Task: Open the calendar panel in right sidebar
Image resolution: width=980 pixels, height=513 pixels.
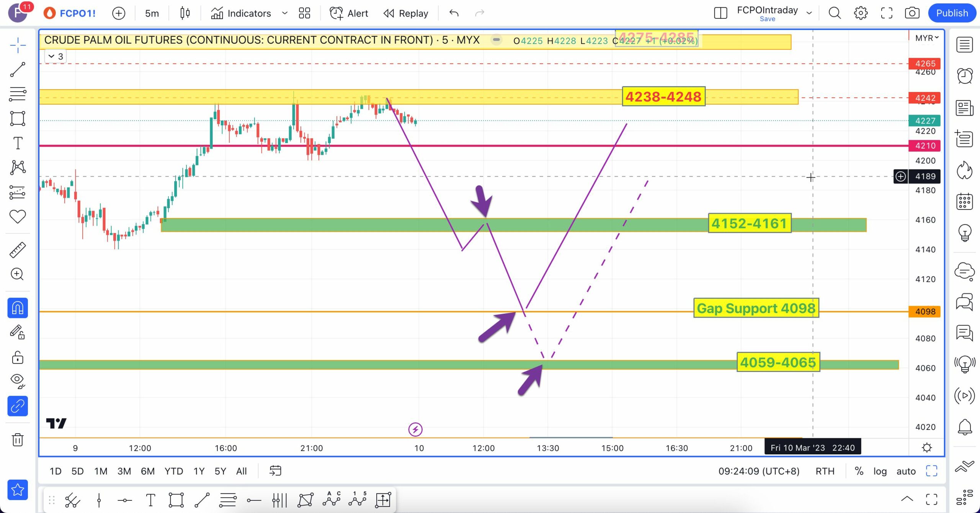Action: pos(964,201)
